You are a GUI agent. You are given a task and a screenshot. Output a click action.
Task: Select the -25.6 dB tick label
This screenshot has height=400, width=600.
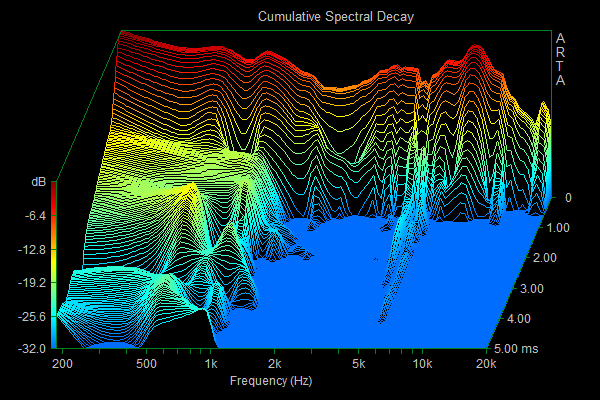tap(31, 316)
